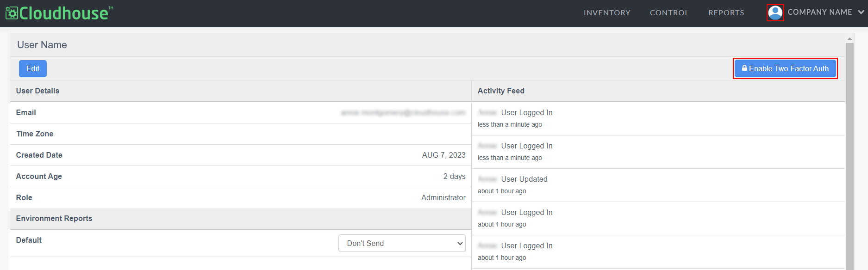Open the Default environment reports dropdown

[402, 243]
